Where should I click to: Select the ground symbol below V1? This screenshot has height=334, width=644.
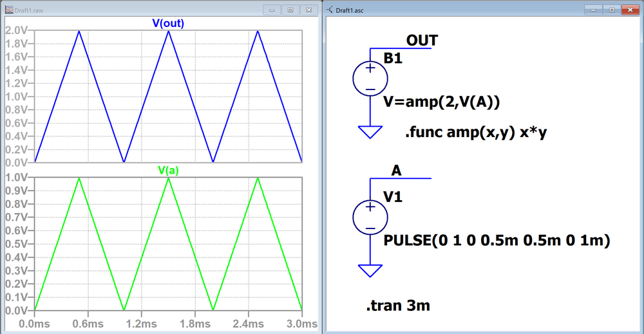point(370,271)
